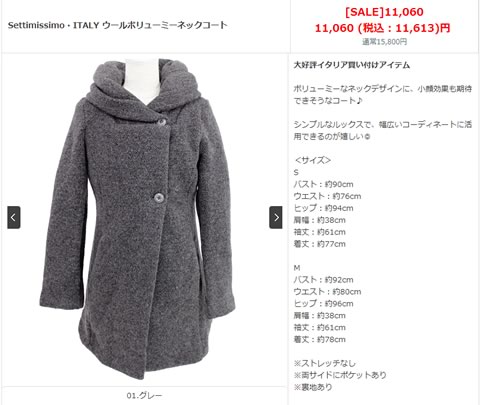The width and height of the screenshot is (480, 405).
Task: Select the [SALE]11,060 price text
Action: 384,12
